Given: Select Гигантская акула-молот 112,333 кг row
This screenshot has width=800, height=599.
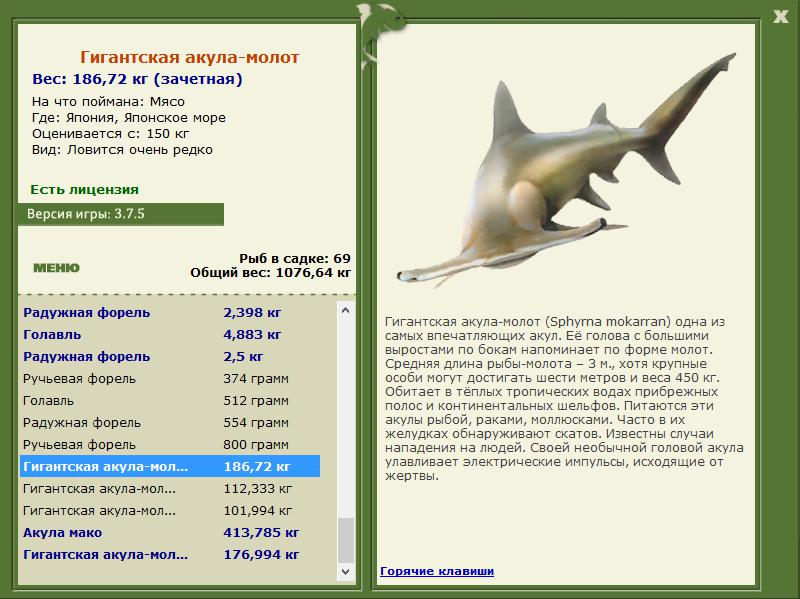Looking at the screenshot, I should click(170, 488).
